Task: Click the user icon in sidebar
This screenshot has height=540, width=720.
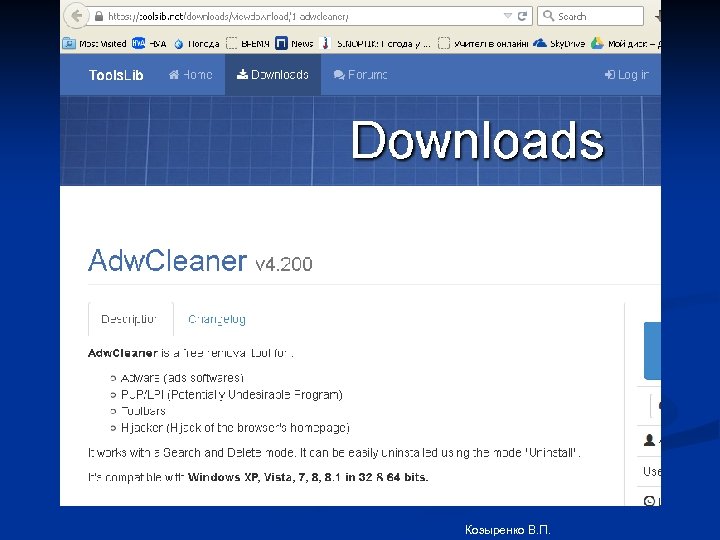Action: click(649, 440)
